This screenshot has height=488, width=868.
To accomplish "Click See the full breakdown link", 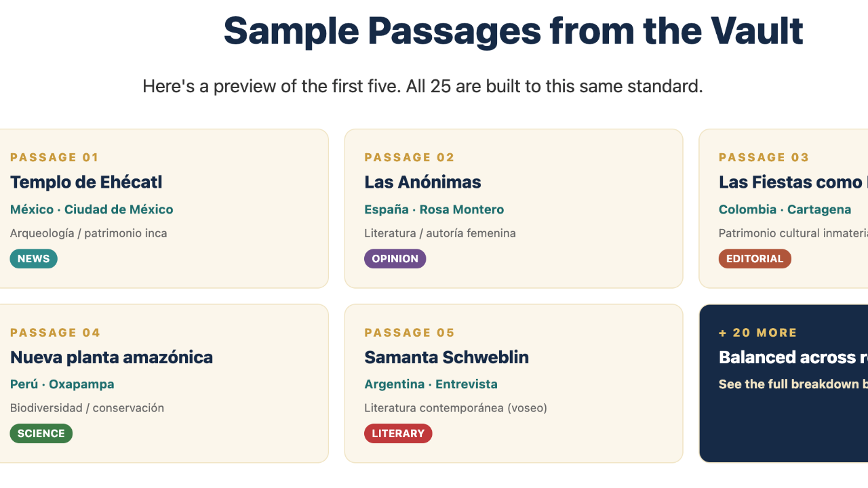I will (x=793, y=384).
